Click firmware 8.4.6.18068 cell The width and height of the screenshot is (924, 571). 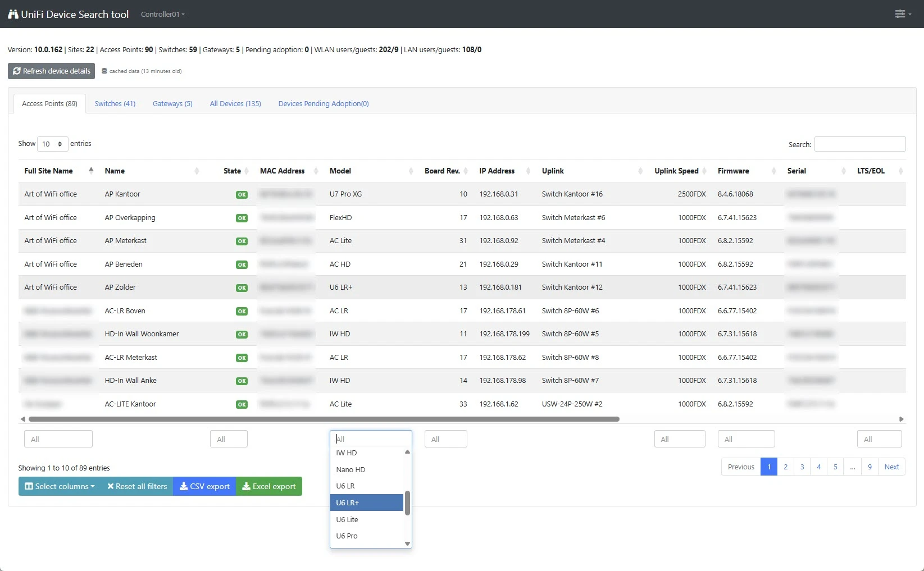point(735,194)
